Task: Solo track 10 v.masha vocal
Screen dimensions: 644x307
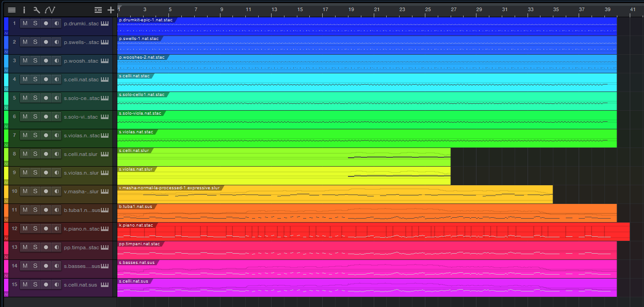Action: point(35,191)
